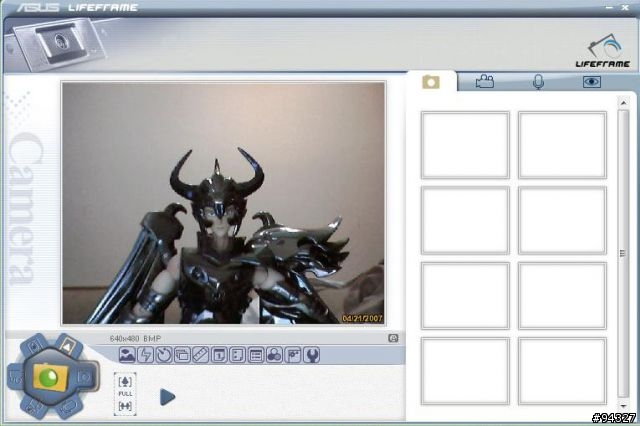The height and width of the screenshot is (426, 640).
Task: Minimize the LifeFrame window
Action: [609, 7]
